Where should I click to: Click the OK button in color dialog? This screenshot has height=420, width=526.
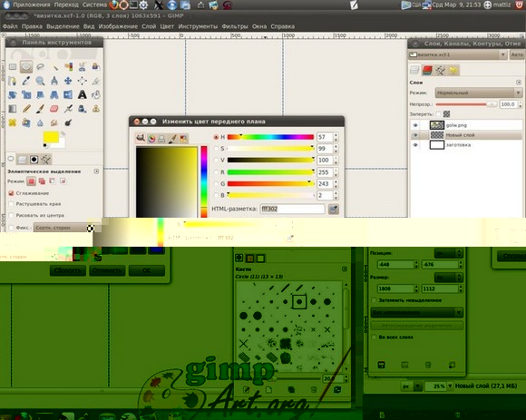pos(147,270)
